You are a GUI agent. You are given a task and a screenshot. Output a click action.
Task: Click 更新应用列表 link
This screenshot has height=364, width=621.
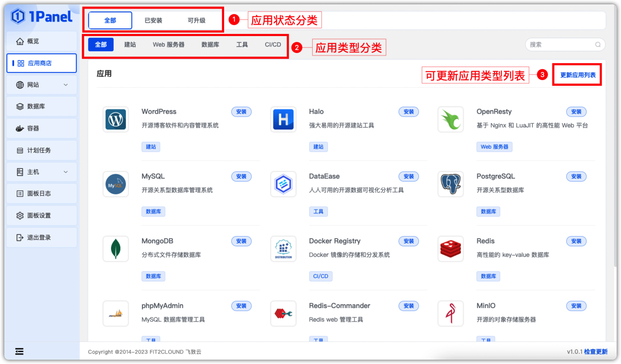click(578, 75)
